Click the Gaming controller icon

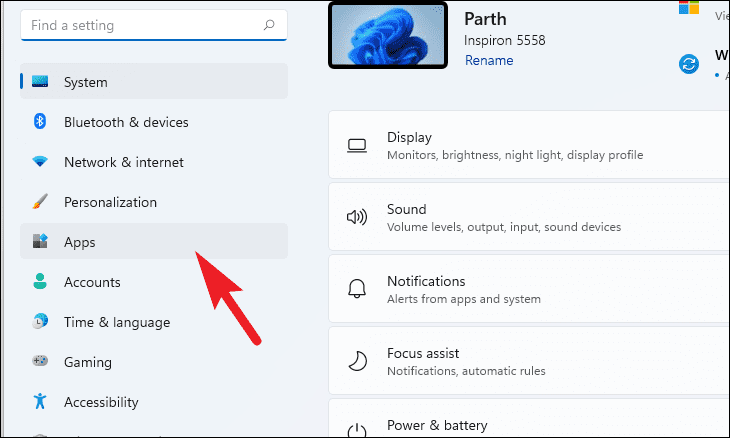(40, 361)
